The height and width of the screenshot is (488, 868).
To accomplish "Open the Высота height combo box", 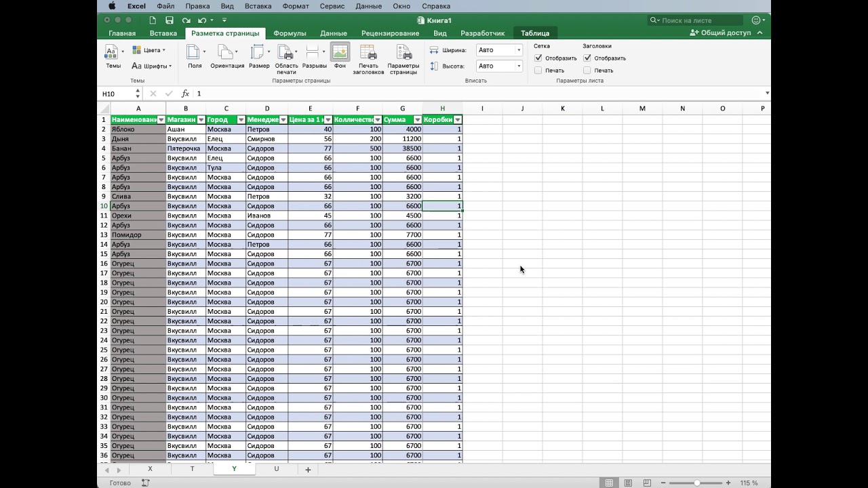I will click(x=499, y=66).
